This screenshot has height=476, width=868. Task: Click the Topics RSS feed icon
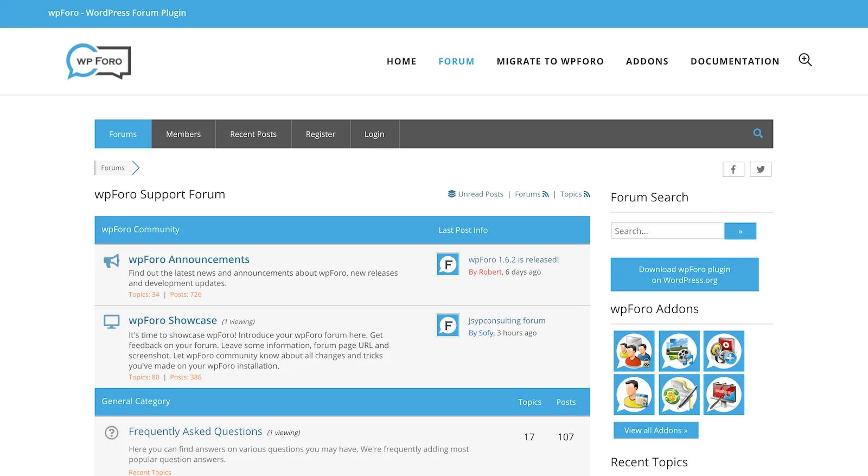[587, 194]
